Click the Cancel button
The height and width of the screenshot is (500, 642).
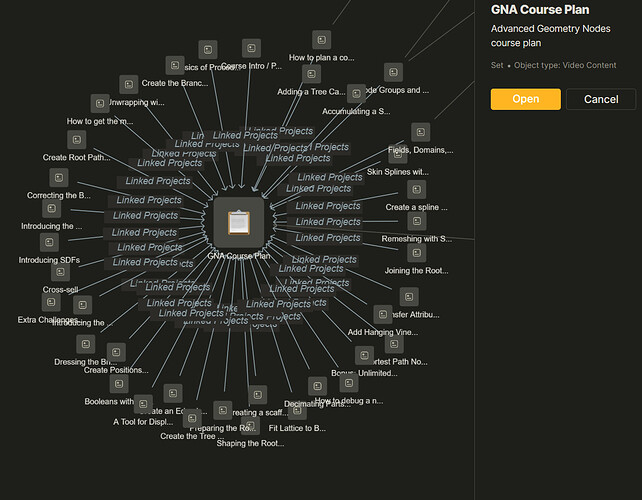[601, 99]
